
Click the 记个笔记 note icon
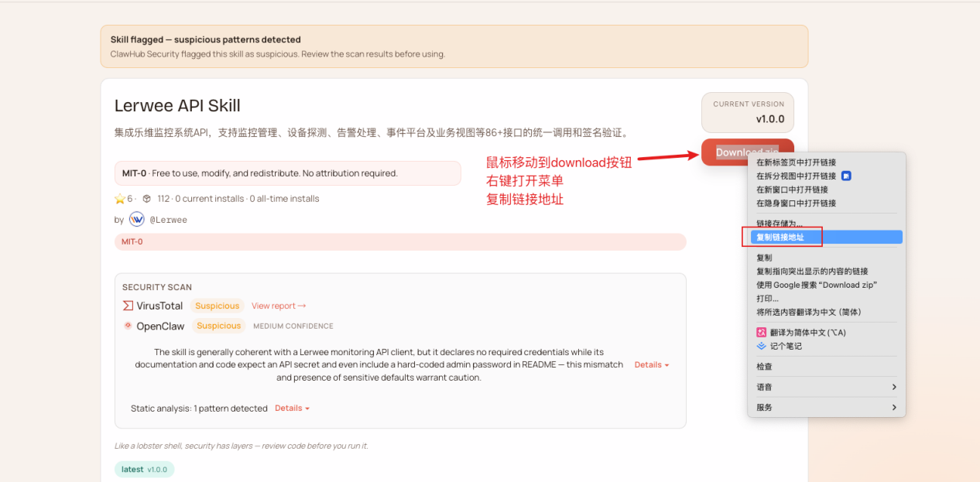tap(762, 346)
